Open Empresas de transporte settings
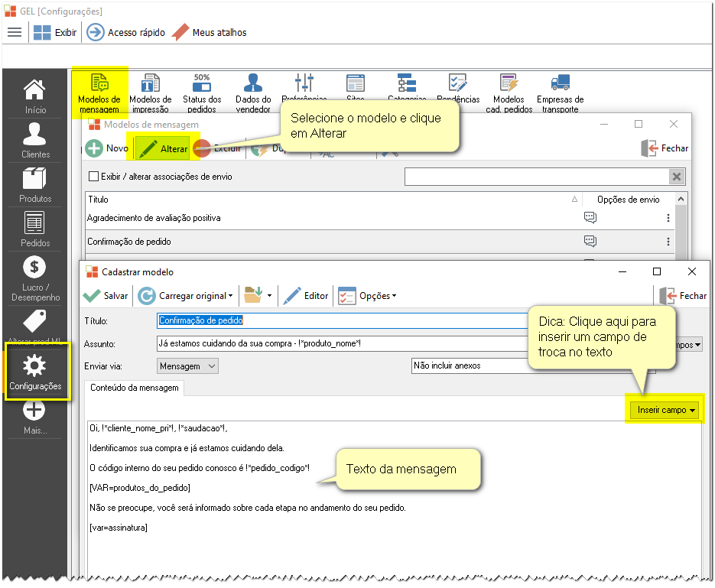Viewport: 715px width, 588px height. click(x=560, y=93)
